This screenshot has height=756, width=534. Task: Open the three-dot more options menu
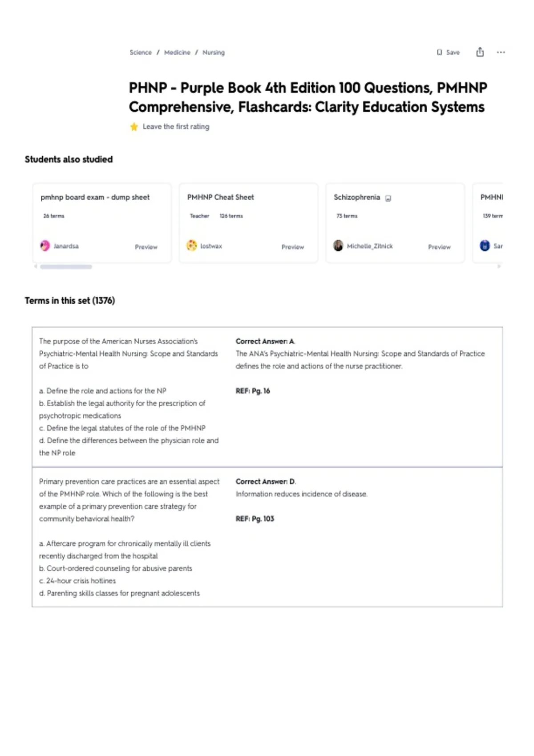501,52
